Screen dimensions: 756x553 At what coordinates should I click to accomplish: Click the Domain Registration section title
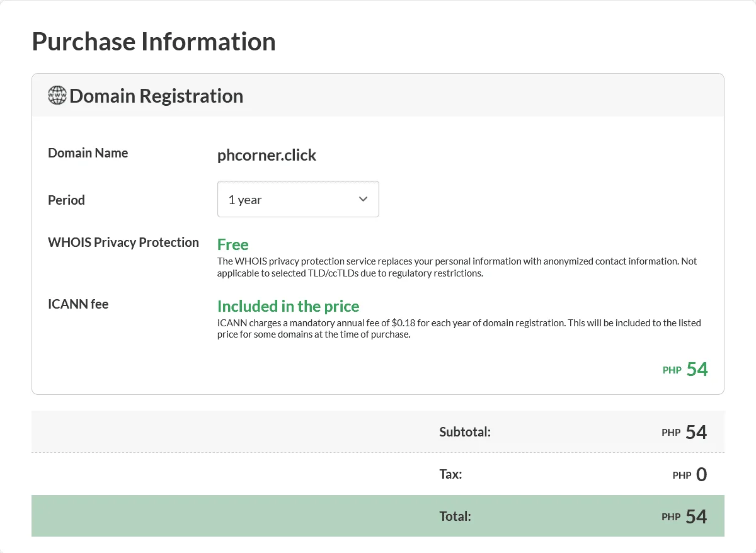pyautogui.click(x=156, y=96)
